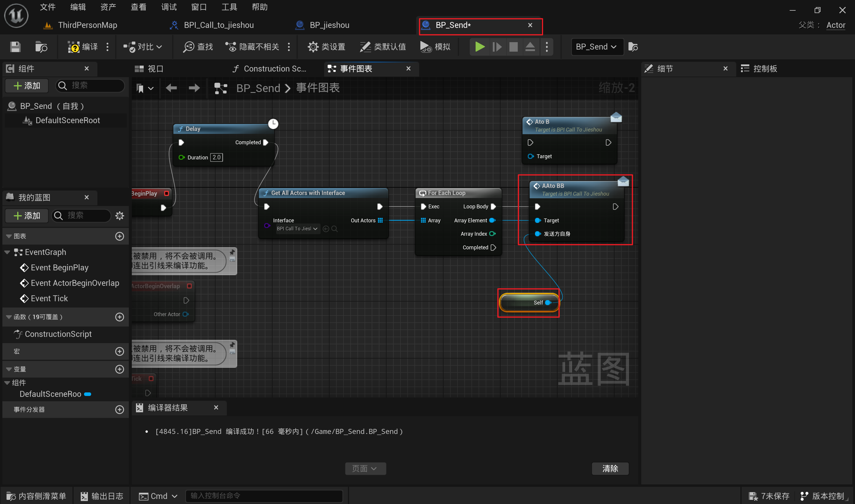
Task: Close the 事件图表 tab
Action: pyautogui.click(x=408, y=69)
